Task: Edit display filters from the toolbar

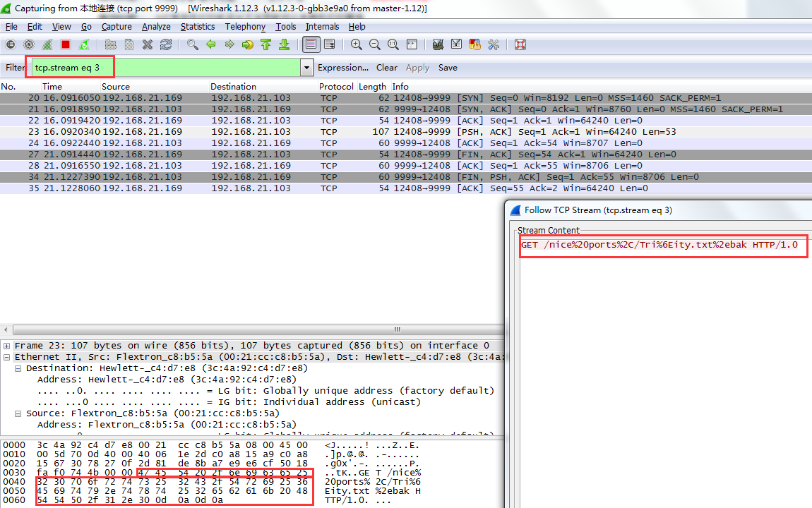Action: (x=456, y=45)
